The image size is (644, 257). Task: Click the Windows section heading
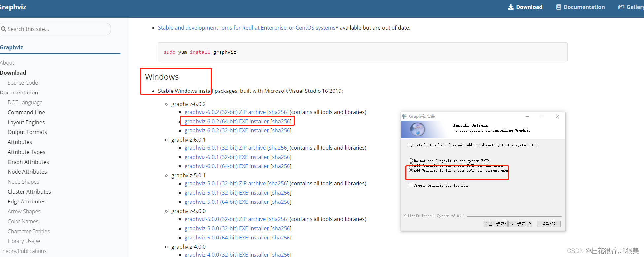point(162,77)
